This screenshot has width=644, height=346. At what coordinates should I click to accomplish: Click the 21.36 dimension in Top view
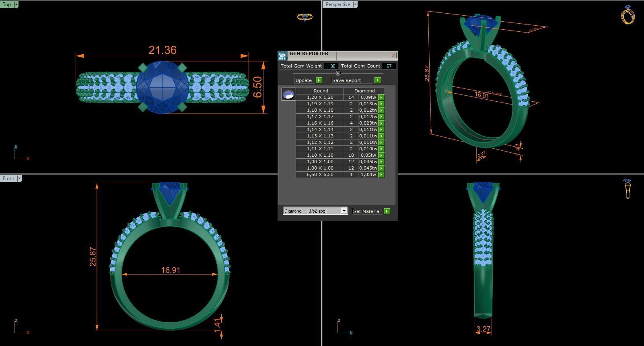[x=163, y=50]
